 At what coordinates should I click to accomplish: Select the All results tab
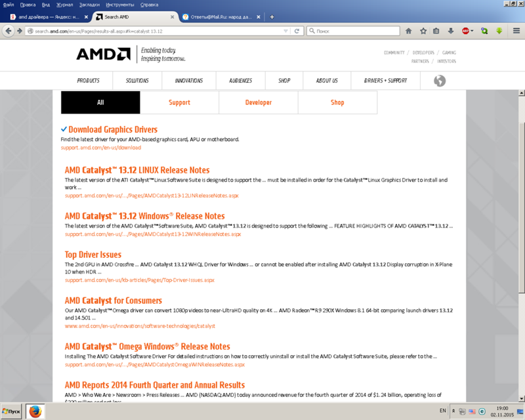[x=100, y=102]
